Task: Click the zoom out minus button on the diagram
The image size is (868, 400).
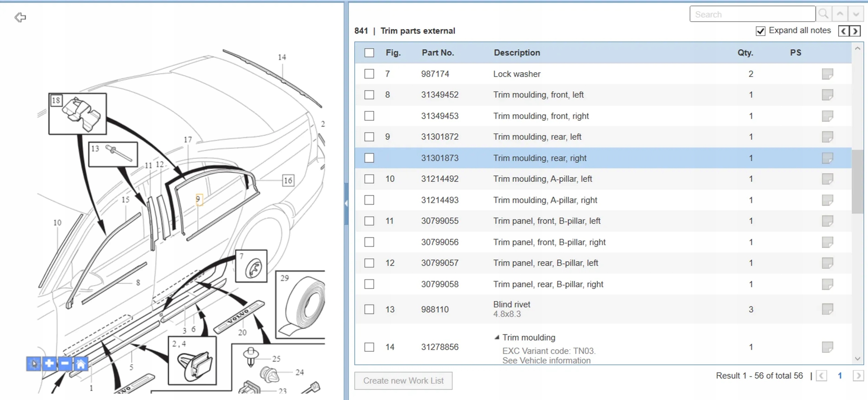Action: (x=65, y=364)
